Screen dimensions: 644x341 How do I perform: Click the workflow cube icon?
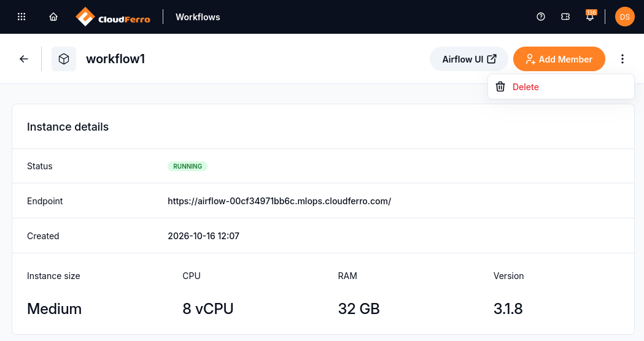[64, 59]
